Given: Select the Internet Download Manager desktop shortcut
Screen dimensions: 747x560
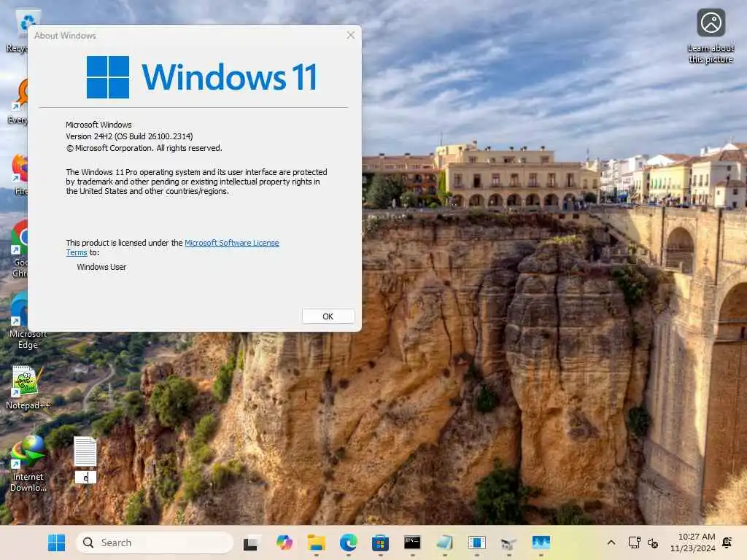Looking at the screenshot, I should pyautogui.click(x=28, y=463).
